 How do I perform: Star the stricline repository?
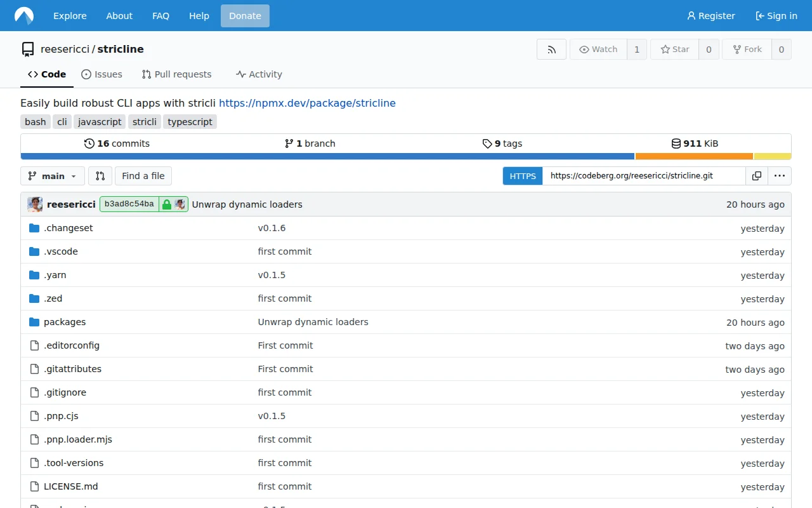coord(675,50)
